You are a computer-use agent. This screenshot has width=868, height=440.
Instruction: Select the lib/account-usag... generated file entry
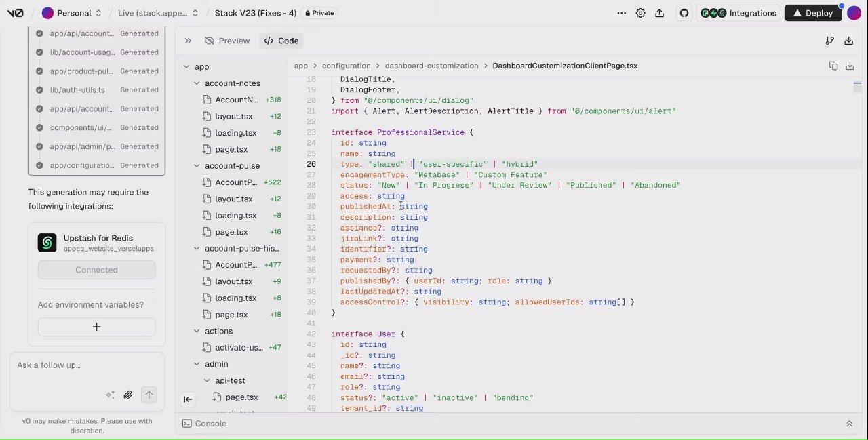point(97,52)
